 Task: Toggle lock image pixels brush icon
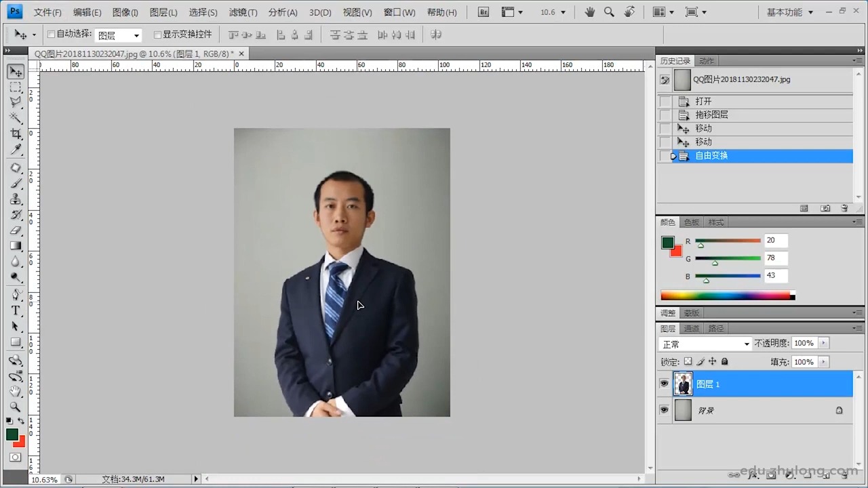pyautogui.click(x=701, y=362)
